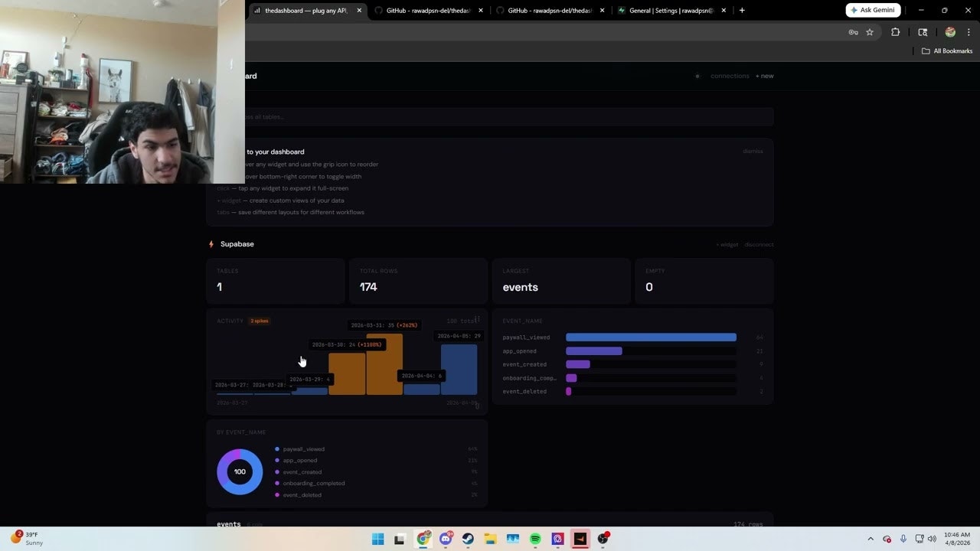Select event_deleted in the donut legend
The height and width of the screenshot is (551, 980).
302,495
